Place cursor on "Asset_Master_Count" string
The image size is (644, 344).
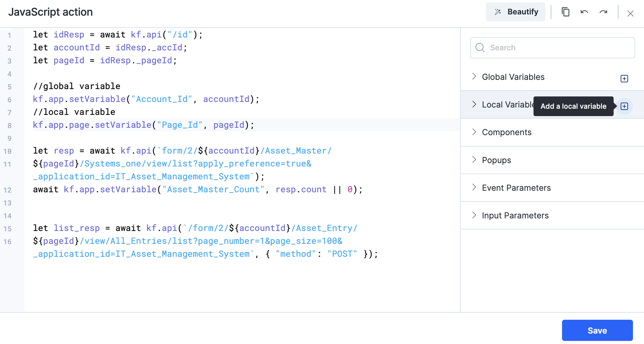[x=213, y=189]
